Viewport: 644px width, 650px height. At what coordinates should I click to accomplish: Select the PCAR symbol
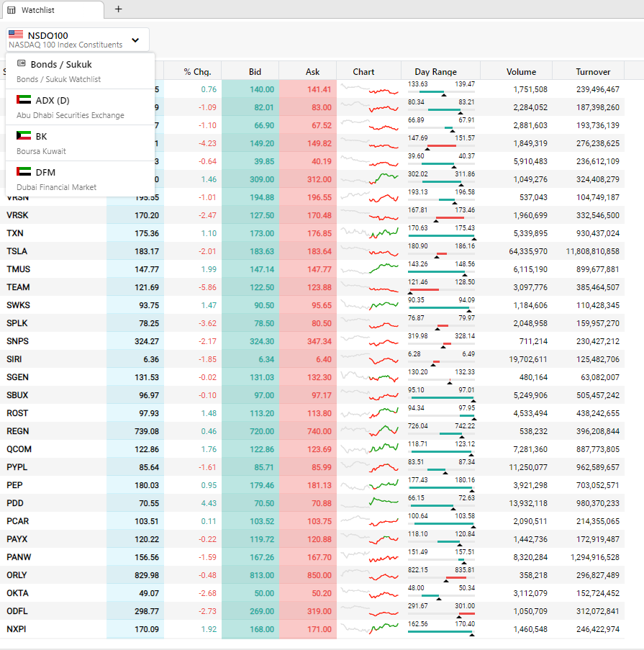coord(18,521)
